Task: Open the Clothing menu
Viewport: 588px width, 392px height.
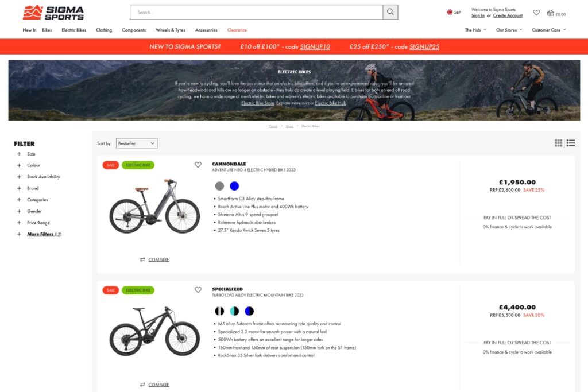Action: [x=104, y=30]
